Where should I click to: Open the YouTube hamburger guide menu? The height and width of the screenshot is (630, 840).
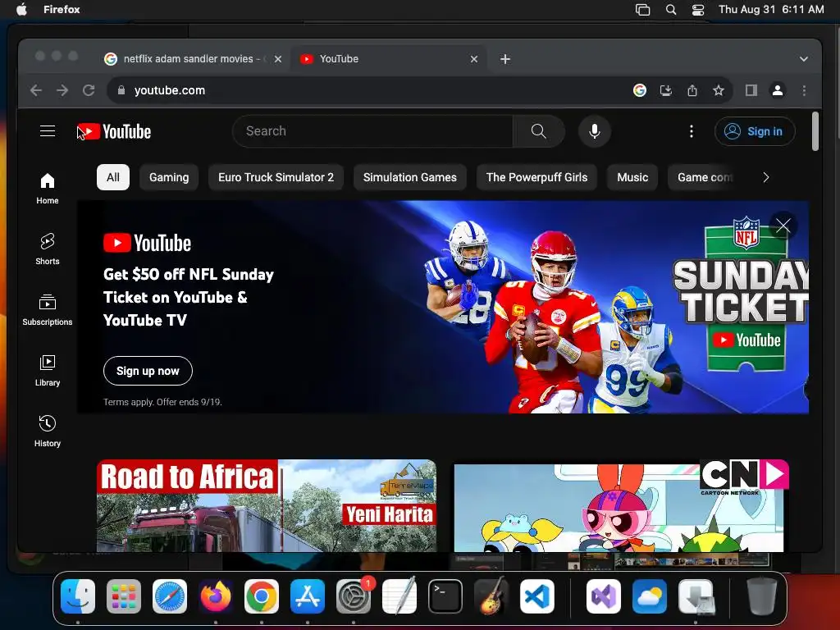coord(48,131)
